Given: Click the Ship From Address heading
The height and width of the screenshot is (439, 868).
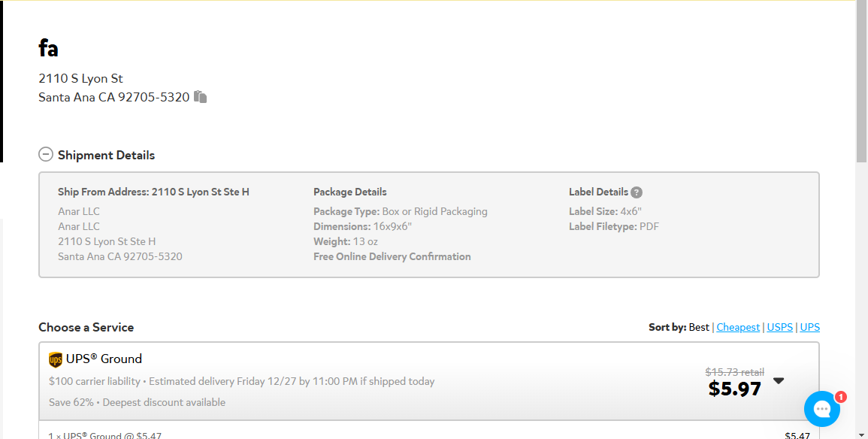Looking at the screenshot, I should click(x=153, y=192).
